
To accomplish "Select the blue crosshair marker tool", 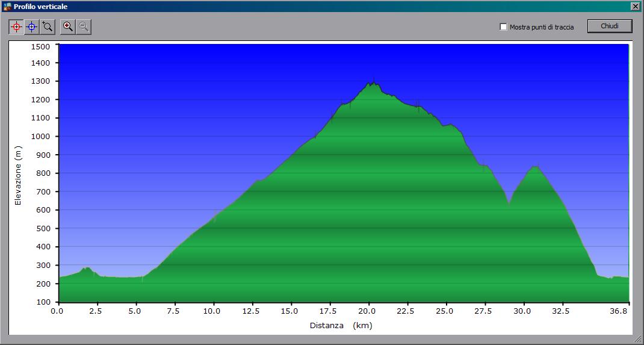I will pyautogui.click(x=32, y=26).
